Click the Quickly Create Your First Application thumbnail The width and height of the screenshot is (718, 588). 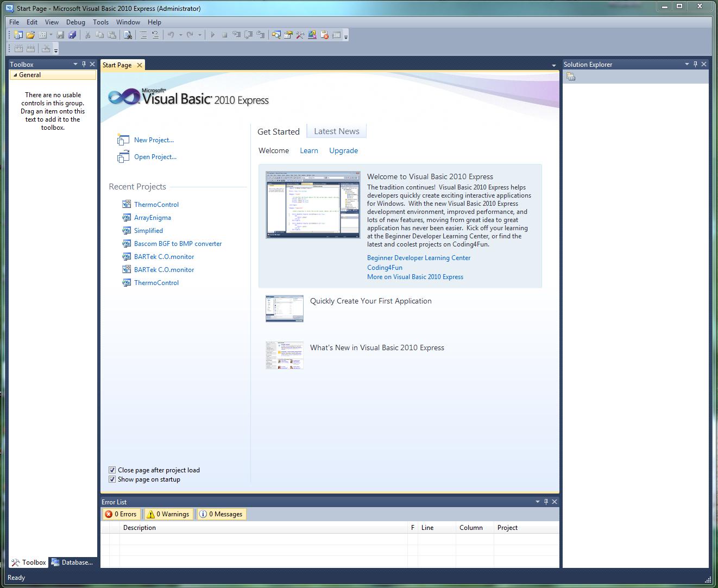coord(285,308)
